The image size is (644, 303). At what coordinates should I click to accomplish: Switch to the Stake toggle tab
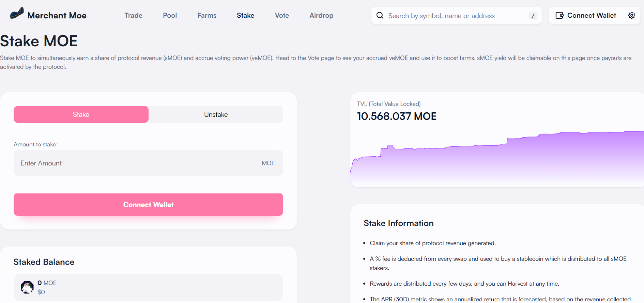tap(81, 114)
